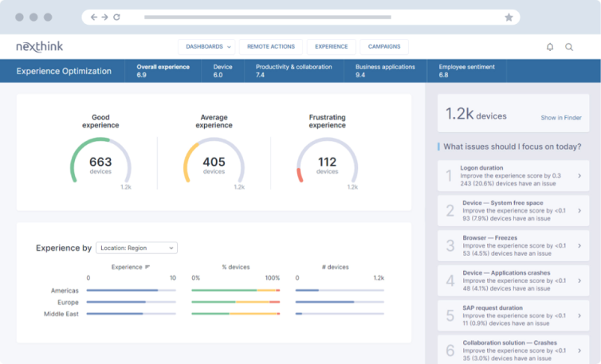Viewport: 601px width, 364px height.
Task: Expand the SAP request duration chevron
Action: pyautogui.click(x=579, y=315)
